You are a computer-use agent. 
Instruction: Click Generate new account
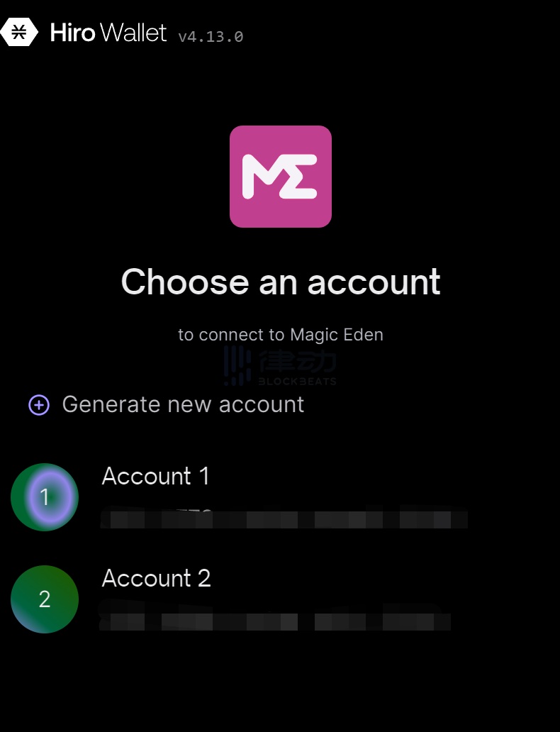[183, 404]
